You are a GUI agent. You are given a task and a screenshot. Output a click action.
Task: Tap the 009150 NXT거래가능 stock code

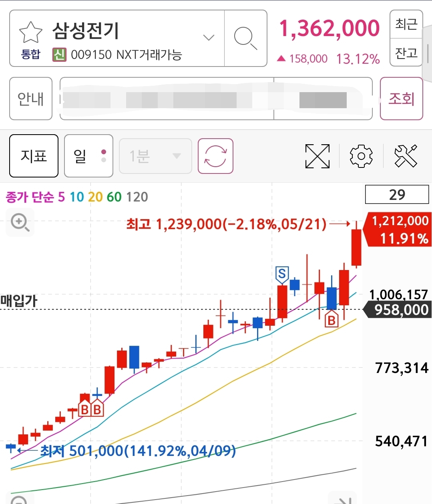tap(127, 54)
